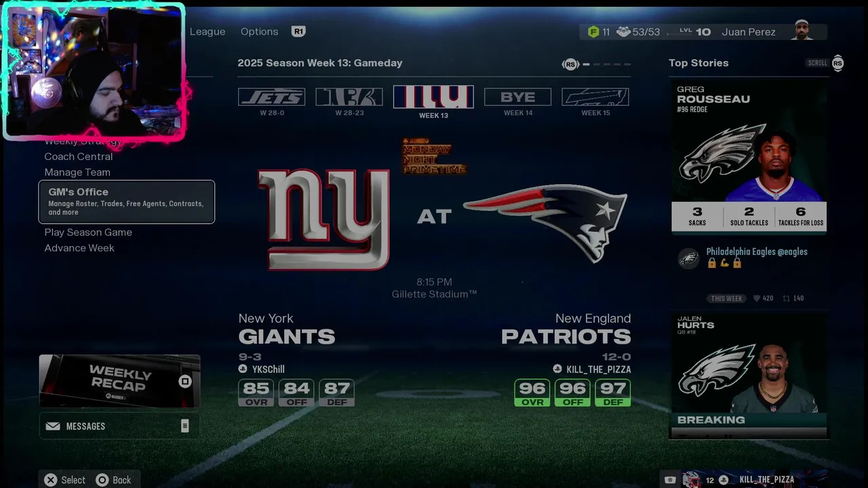Viewport: 868px width, 488px height.
Task: Click the retweet icon showing 140
Action: click(787, 298)
